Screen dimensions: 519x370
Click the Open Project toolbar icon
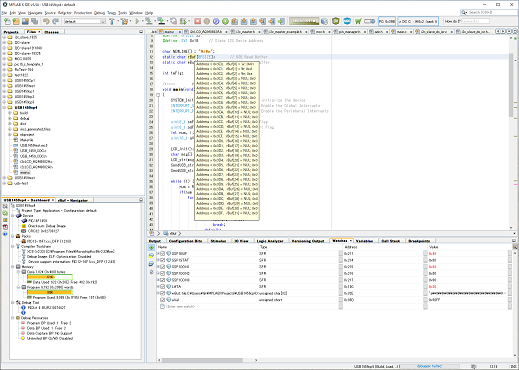tap(25, 21)
